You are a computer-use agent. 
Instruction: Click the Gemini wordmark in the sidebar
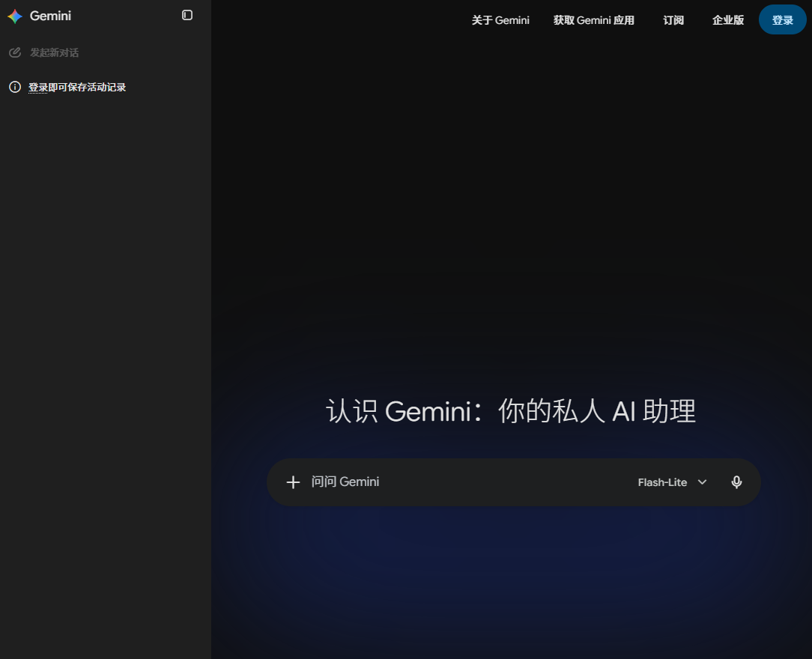(50, 16)
